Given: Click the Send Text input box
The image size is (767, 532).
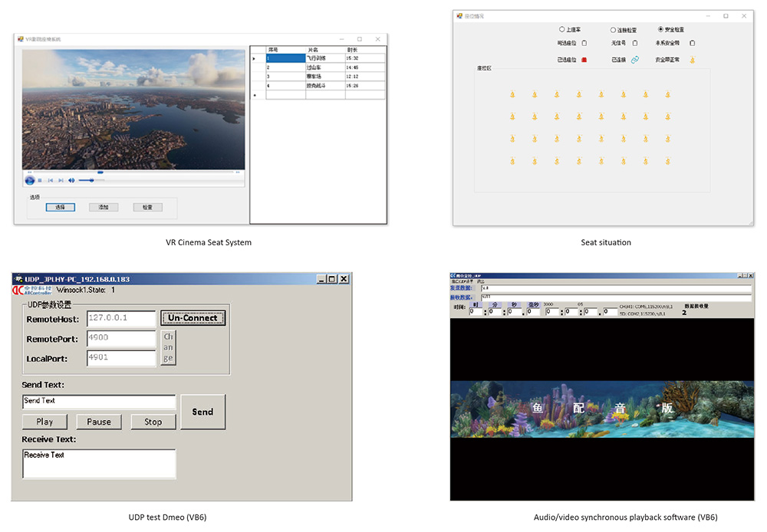Looking at the screenshot, I should coord(99,402).
